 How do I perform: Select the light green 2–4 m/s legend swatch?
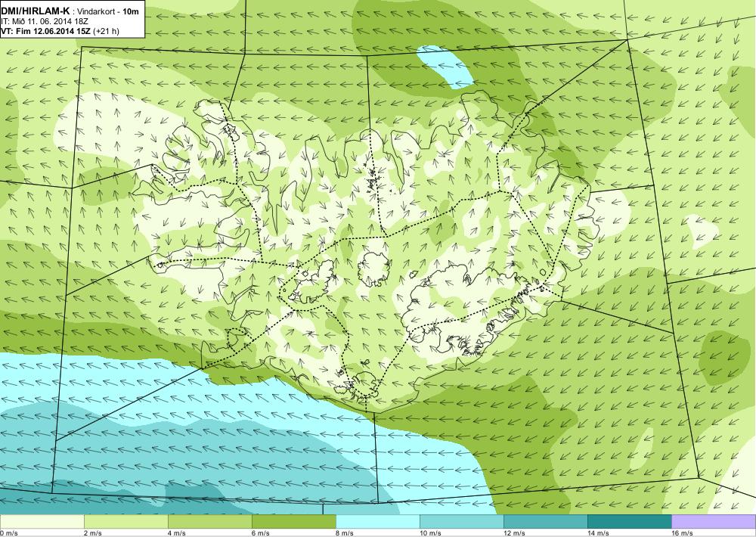coord(125,522)
